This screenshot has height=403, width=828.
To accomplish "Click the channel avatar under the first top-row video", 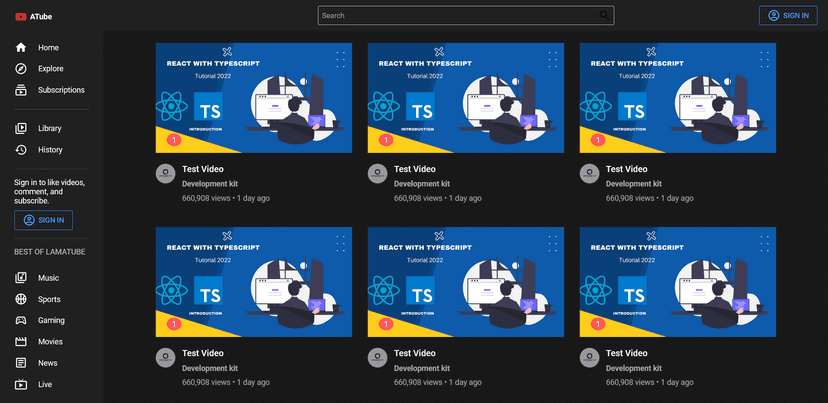I will click(x=165, y=173).
